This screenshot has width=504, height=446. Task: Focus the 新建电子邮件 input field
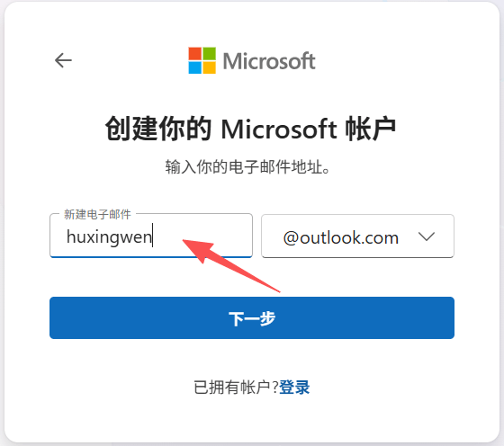pos(151,236)
